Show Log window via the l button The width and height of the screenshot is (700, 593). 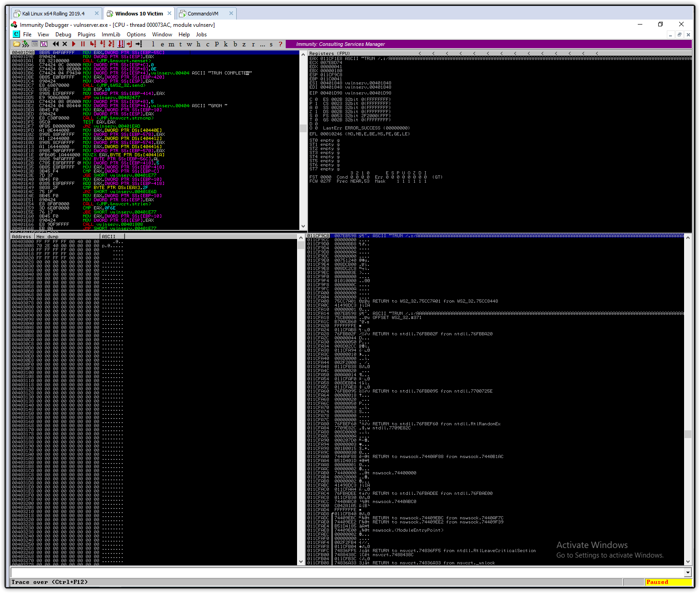[153, 44]
